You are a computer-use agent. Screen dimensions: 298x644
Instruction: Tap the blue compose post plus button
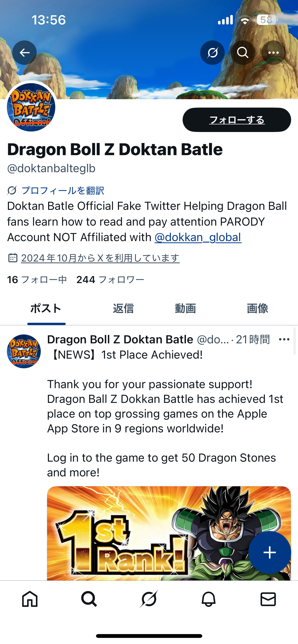click(270, 552)
